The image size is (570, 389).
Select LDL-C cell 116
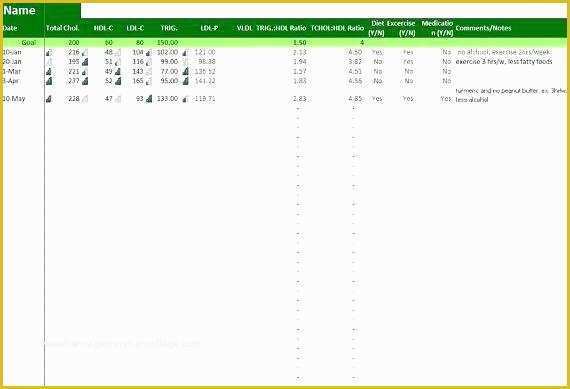(x=138, y=62)
